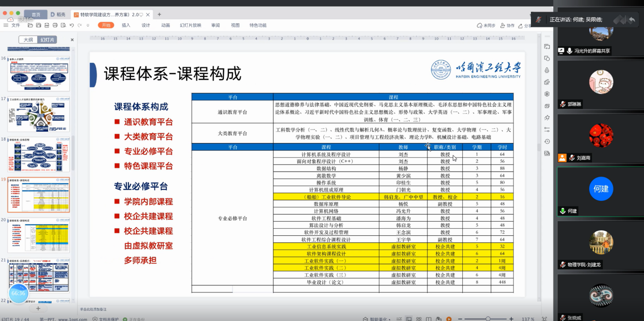Click the unsynced cloud (未同步) icon
This screenshot has width=644, height=321.
pyautogui.click(x=486, y=25)
